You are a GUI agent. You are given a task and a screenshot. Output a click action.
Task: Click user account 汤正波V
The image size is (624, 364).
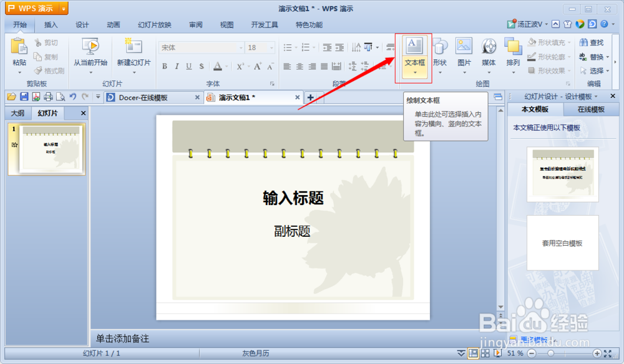[x=530, y=24]
